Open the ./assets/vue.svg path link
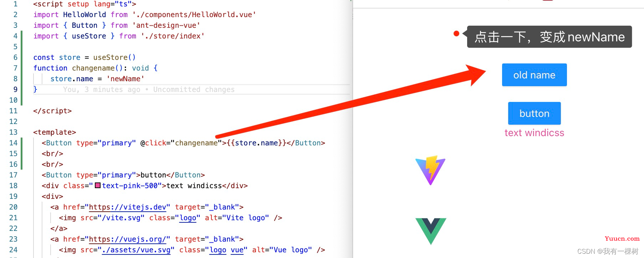The width and height of the screenshot is (644, 258). tap(136, 250)
